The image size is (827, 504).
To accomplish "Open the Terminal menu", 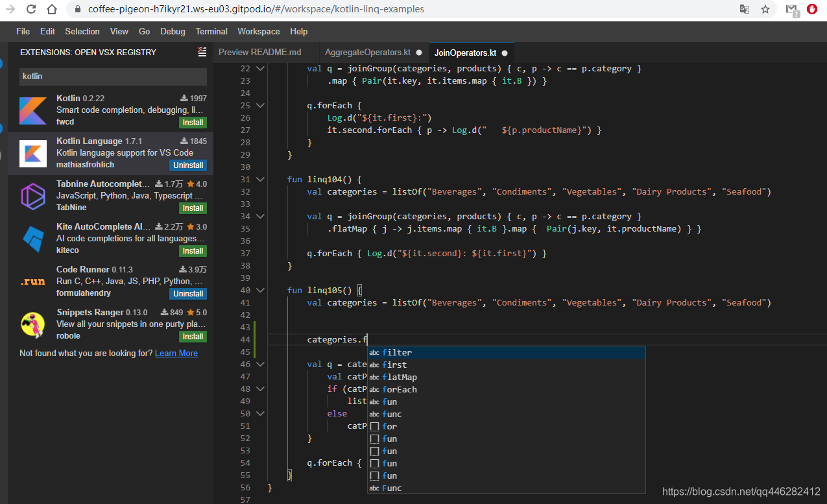I will click(x=211, y=31).
